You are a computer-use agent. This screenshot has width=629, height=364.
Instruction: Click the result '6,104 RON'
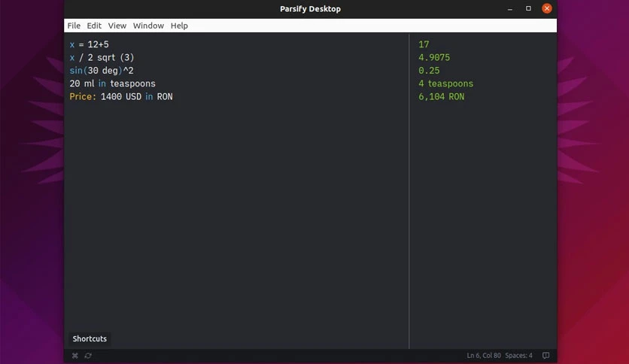(x=441, y=96)
